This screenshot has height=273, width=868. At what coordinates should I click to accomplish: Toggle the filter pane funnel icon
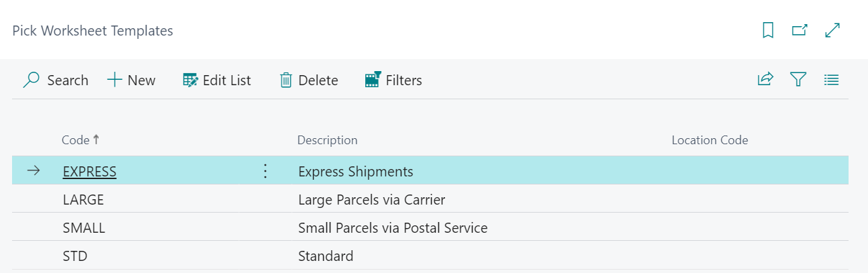point(798,80)
